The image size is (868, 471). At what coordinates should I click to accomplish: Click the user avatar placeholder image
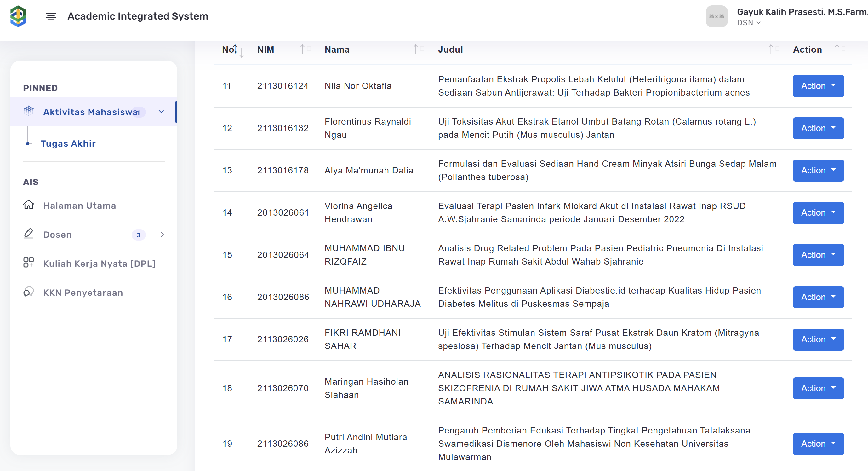tap(717, 16)
